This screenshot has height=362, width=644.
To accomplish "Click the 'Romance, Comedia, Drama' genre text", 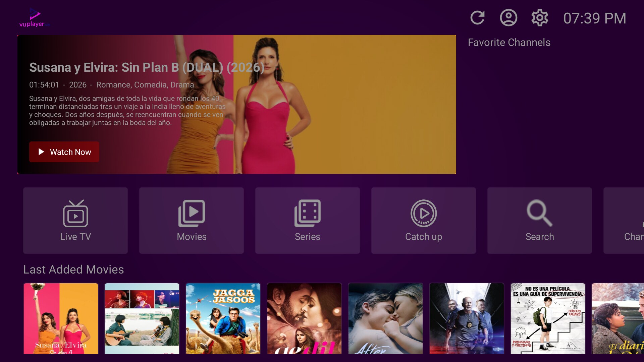I will pyautogui.click(x=145, y=85).
